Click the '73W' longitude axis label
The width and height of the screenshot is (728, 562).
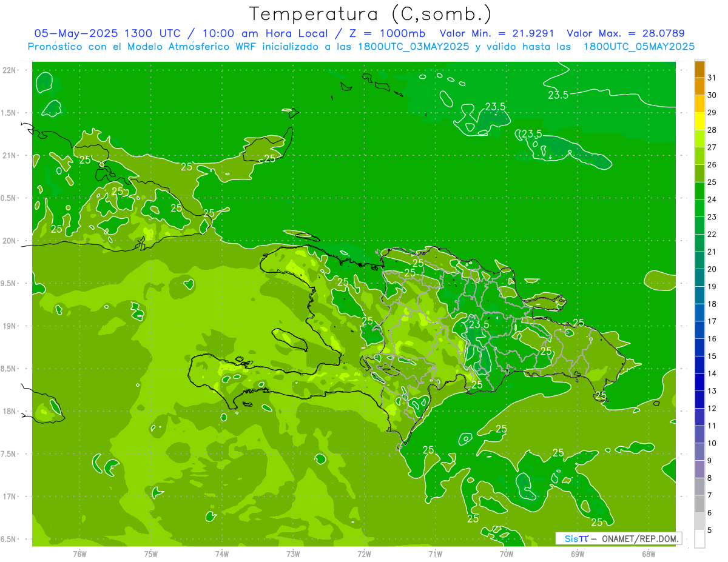pos(293,554)
